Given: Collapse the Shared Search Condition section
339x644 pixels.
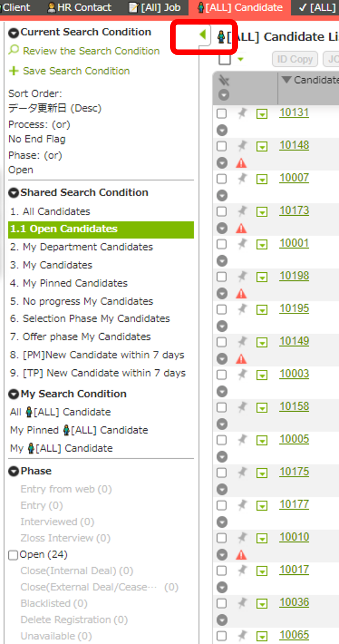Looking at the screenshot, I should tap(14, 193).
